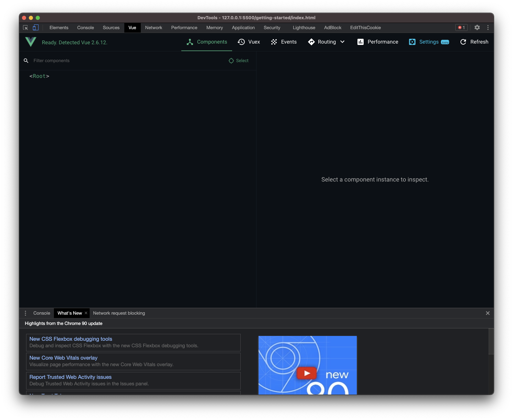Close the bottom drawer panel
This screenshot has height=420, width=513.
pos(488,313)
